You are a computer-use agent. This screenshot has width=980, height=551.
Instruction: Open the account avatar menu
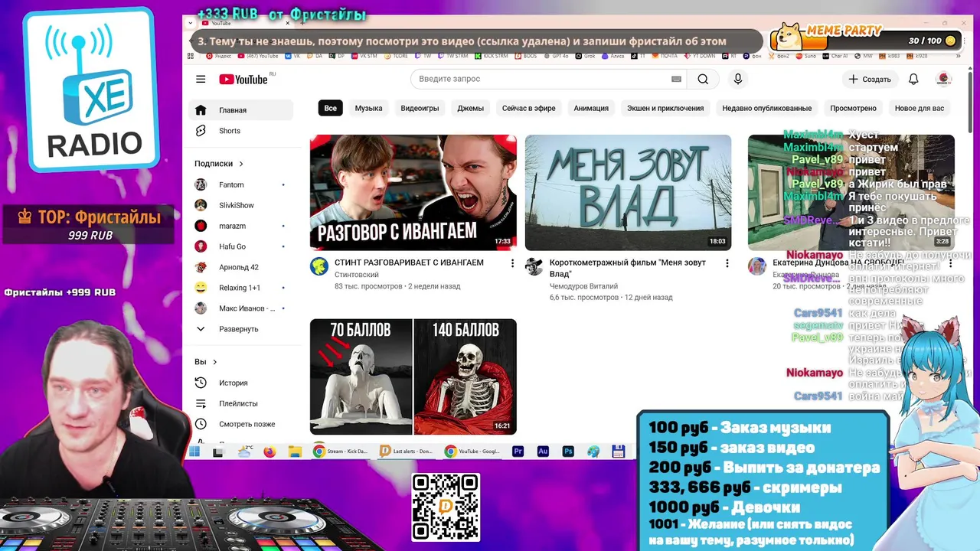point(944,79)
